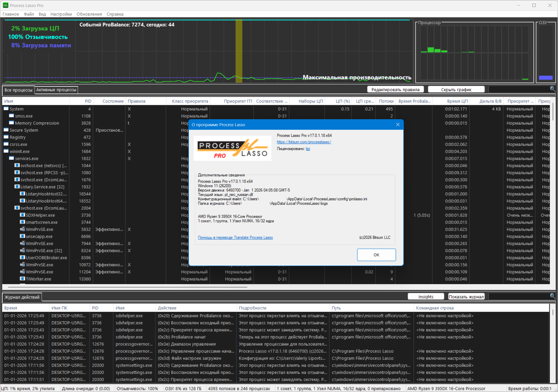Viewport: 558px width, 392px height.
Task: Click the TiWorker.exe process icon
Action: coord(22,279)
